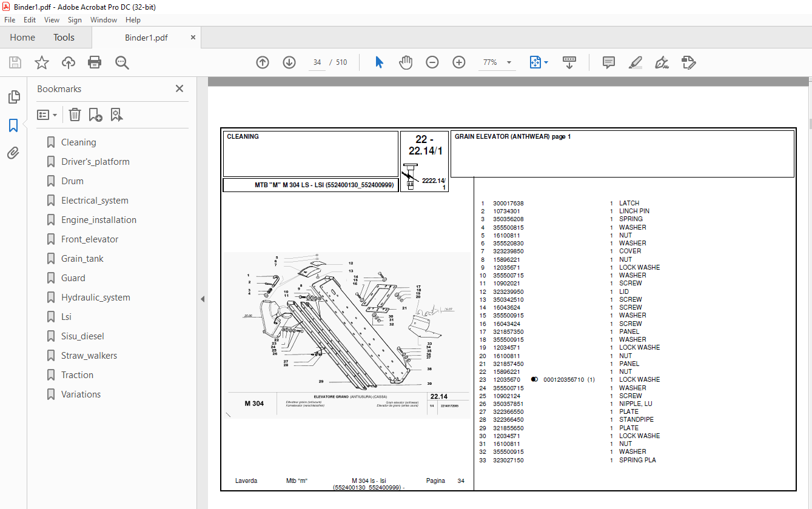Open the Help menu
This screenshot has width=812, height=509.
point(133,20)
